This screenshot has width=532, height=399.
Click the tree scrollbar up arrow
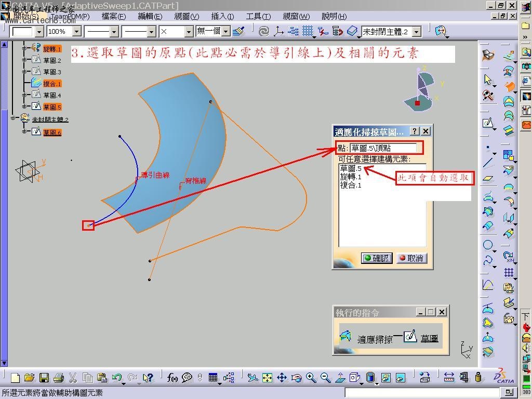click(4, 45)
